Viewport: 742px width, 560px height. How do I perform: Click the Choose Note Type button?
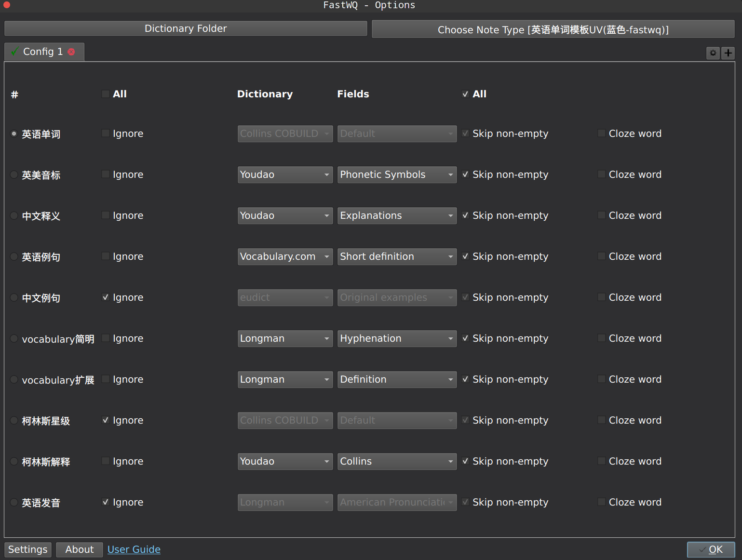pyautogui.click(x=553, y=29)
